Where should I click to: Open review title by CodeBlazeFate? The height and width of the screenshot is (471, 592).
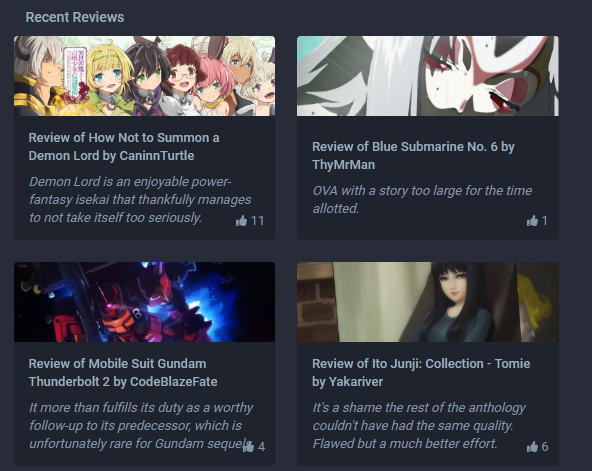(x=123, y=372)
